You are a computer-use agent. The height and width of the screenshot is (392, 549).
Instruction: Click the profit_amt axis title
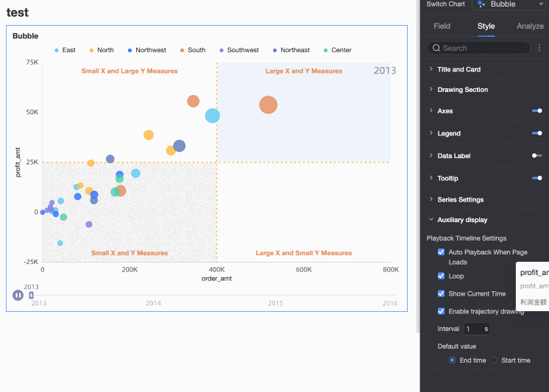[x=18, y=162]
